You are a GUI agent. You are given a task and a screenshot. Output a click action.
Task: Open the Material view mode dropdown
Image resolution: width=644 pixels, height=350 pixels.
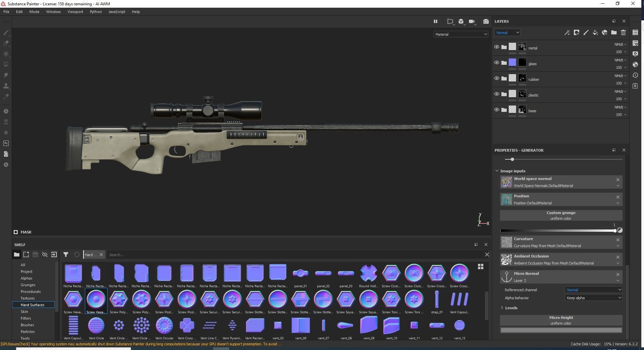point(461,34)
